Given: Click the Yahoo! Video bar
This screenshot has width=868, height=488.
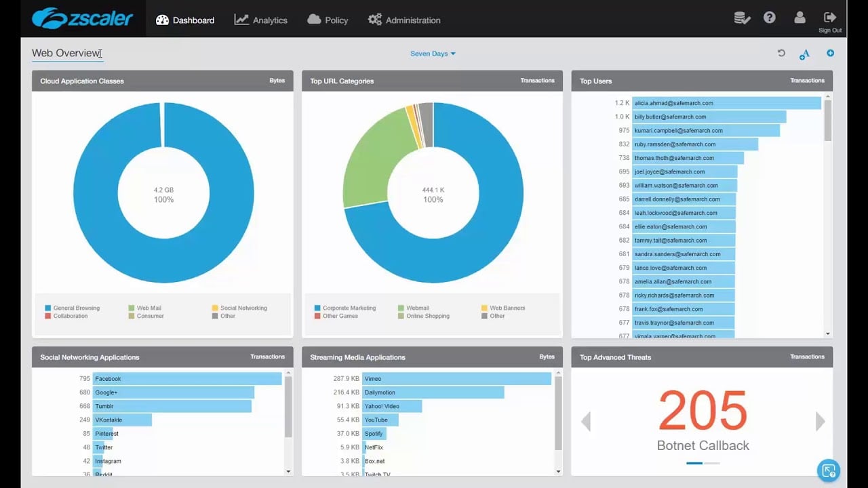Looking at the screenshot, I should [x=392, y=406].
